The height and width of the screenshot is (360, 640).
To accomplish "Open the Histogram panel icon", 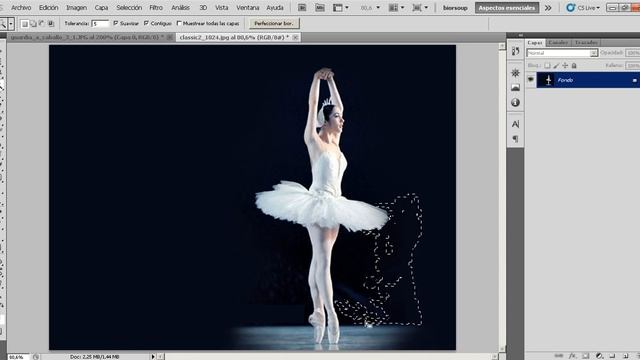I will [516, 87].
